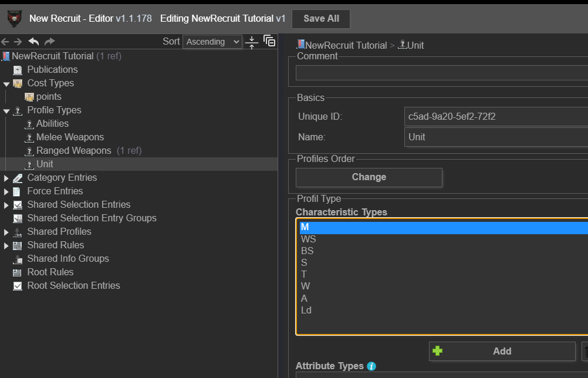Click Shared Selection Entry Groups icon
This screenshot has height=378, width=588.
[18, 218]
